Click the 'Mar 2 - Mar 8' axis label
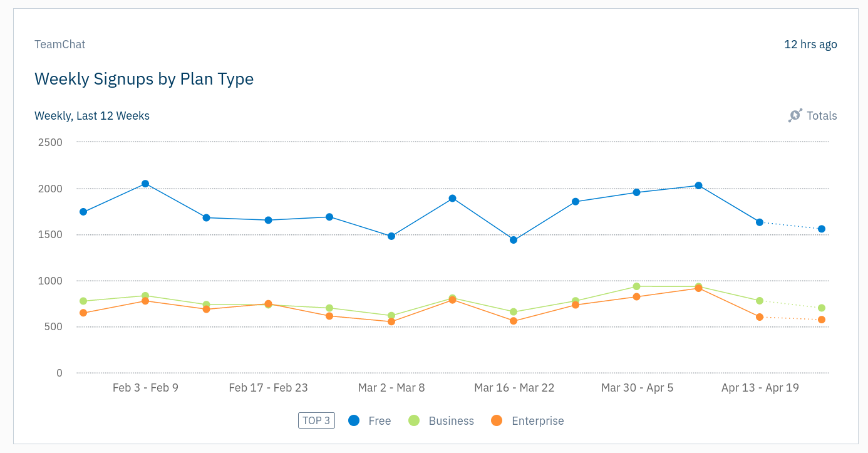Viewport: 868px width, 453px height. click(391, 388)
